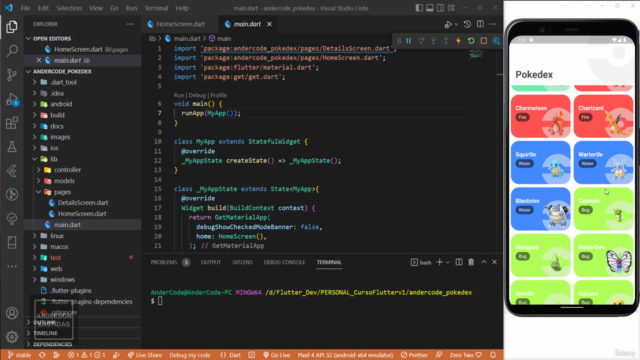
Task: Open the Customize Layout icon
Action: pos(451,8)
